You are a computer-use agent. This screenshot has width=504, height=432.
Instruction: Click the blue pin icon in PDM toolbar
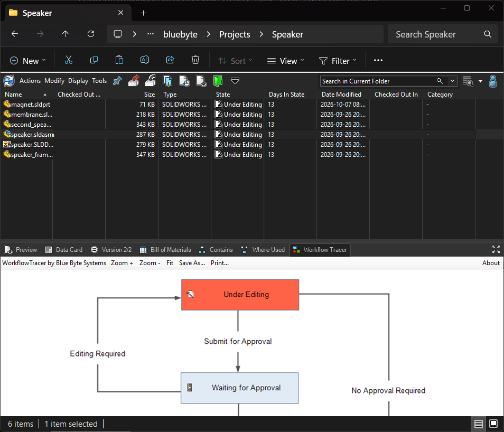[117, 81]
